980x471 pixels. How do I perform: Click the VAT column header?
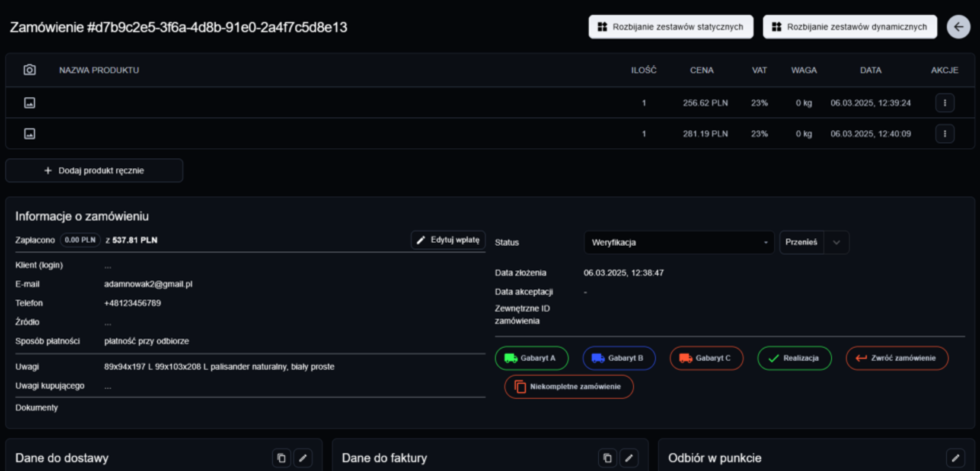pyautogui.click(x=759, y=70)
